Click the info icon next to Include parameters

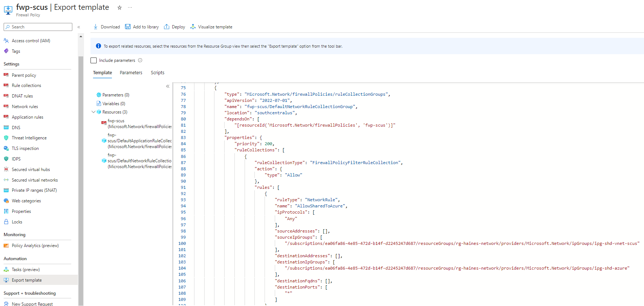[x=140, y=60]
